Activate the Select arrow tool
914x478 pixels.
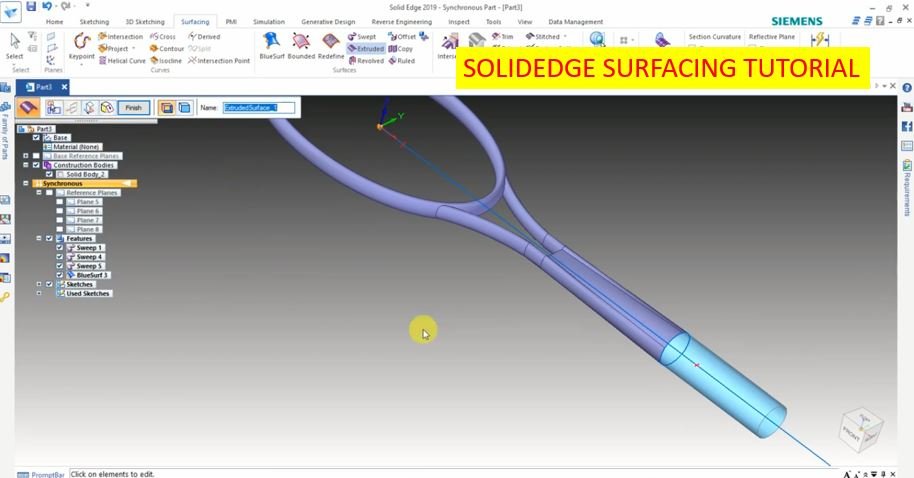pos(15,46)
